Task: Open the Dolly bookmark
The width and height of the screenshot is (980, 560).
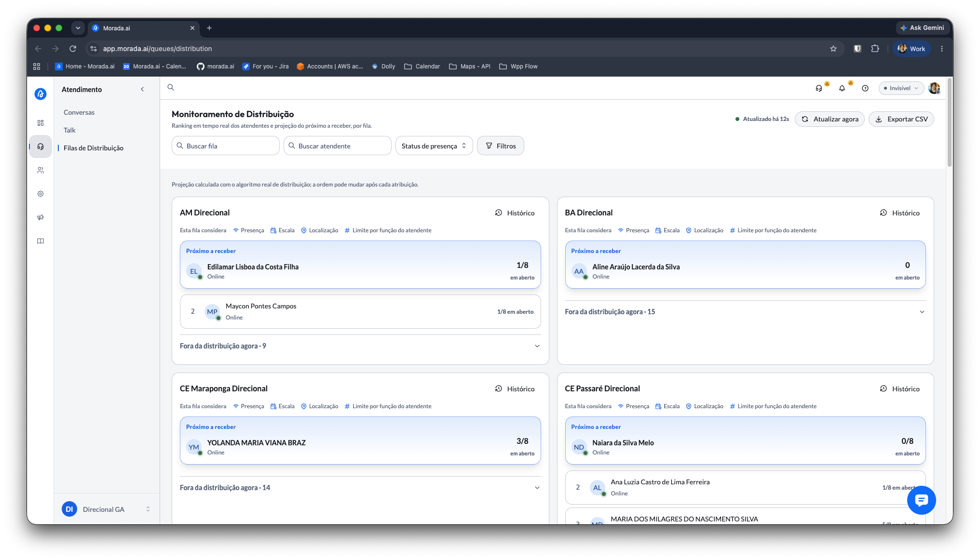Action: pos(383,67)
